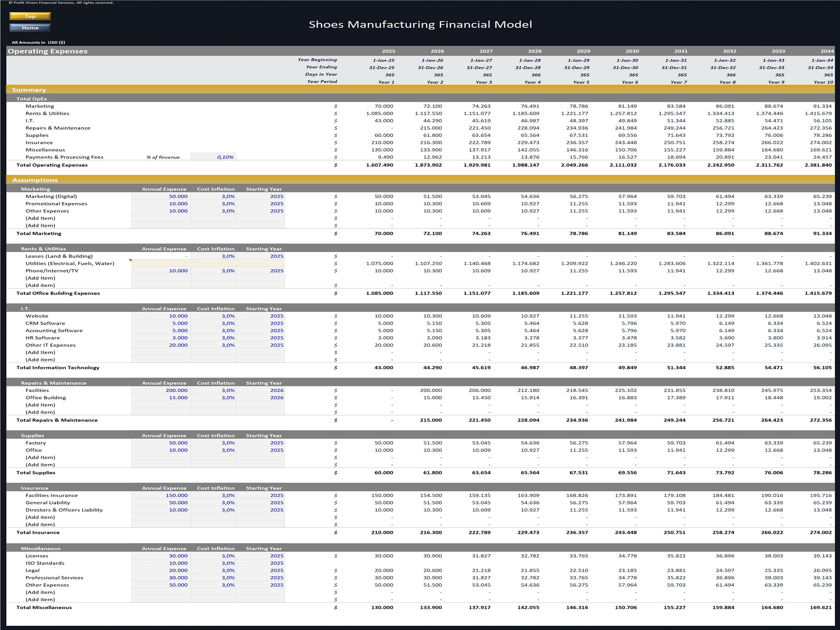840x630 pixels.
Task: Click the Top navigation button
Action: 30,16
